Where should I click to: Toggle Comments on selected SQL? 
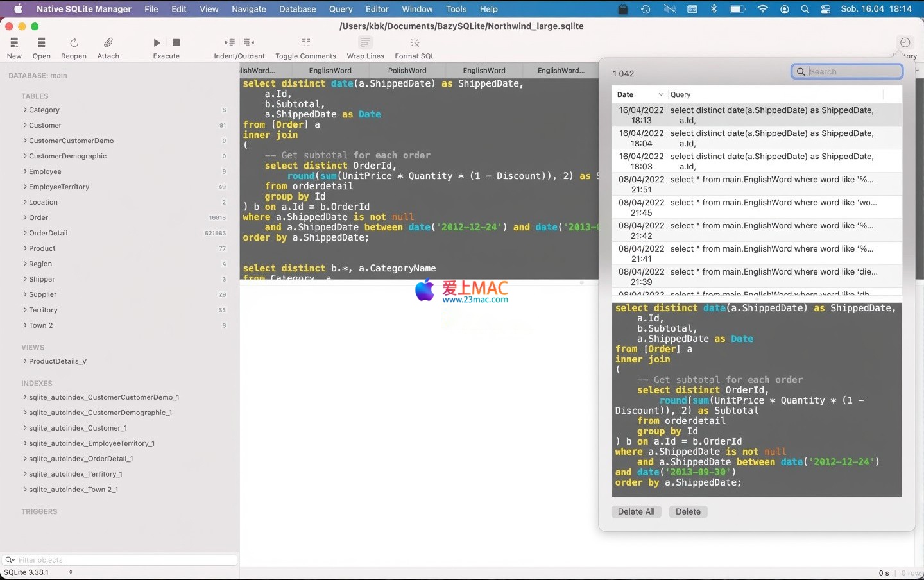coord(305,43)
